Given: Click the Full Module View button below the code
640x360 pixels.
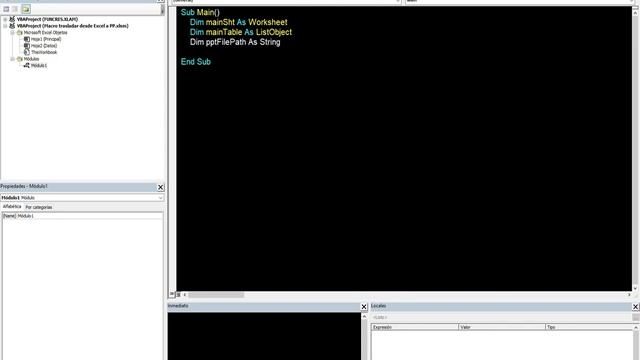Looking at the screenshot, I should point(178,294).
